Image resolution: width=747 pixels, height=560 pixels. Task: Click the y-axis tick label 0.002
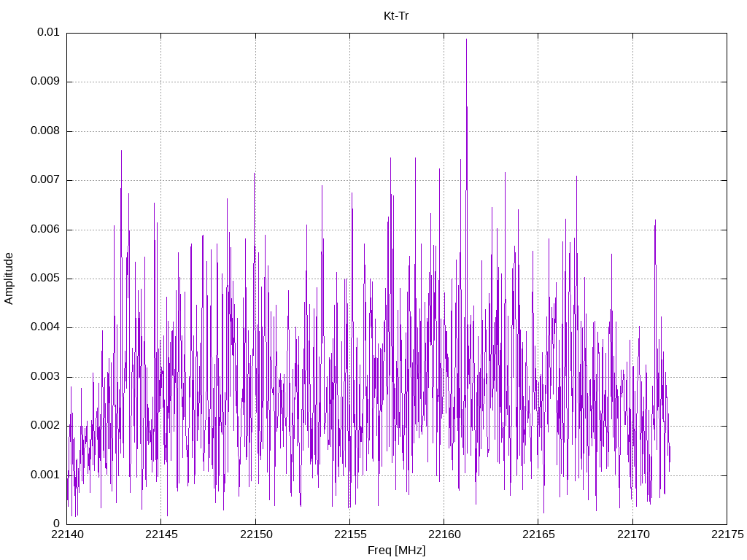(x=44, y=426)
